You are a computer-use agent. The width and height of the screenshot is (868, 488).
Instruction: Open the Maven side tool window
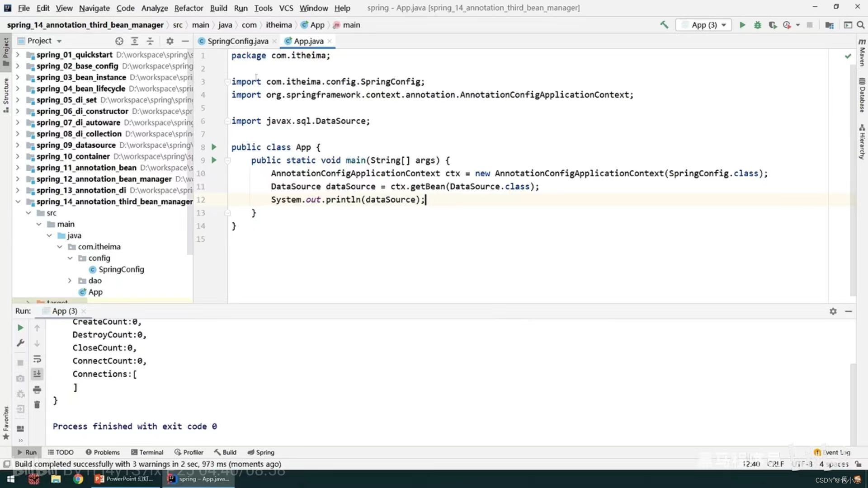(862, 52)
